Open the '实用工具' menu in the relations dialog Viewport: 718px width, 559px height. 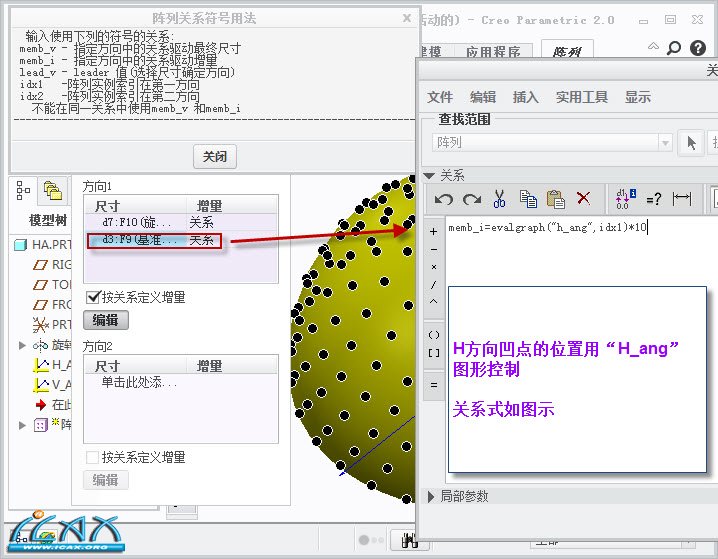(582, 97)
